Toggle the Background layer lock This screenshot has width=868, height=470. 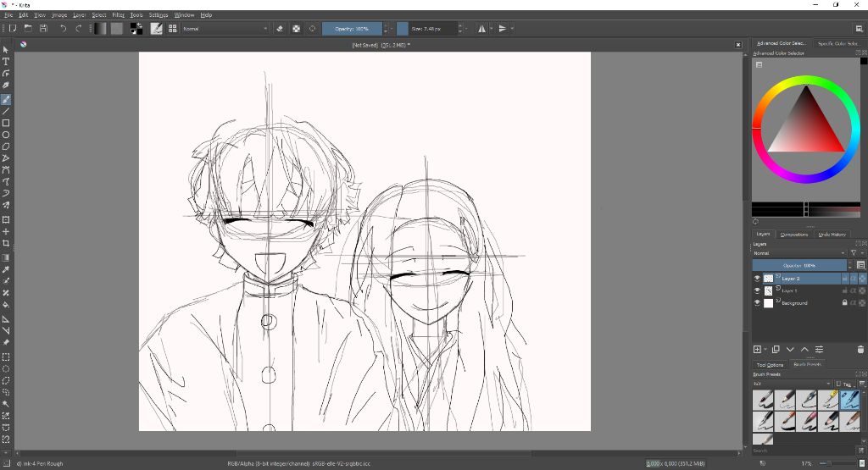[845, 303]
